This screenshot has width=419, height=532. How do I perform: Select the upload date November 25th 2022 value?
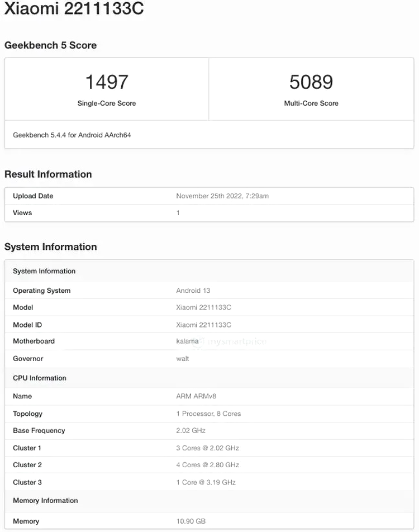pyautogui.click(x=222, y=196)
